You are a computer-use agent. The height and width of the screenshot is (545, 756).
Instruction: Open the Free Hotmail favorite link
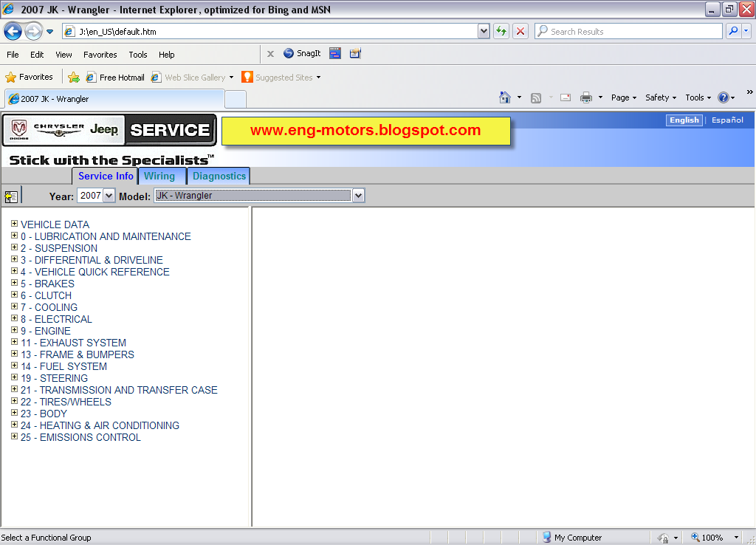point(115,77)
